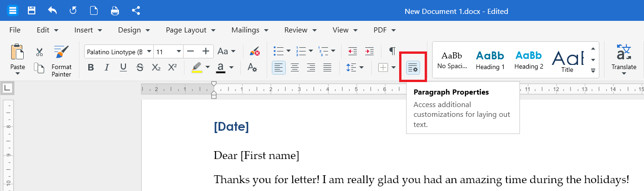Click the Paste clipboard icon

[18, 52]
